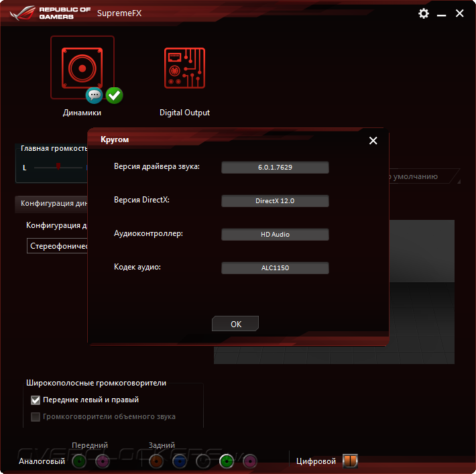Select the Динамики speaker device icon

pyautogui.click(x=82, y=68)
